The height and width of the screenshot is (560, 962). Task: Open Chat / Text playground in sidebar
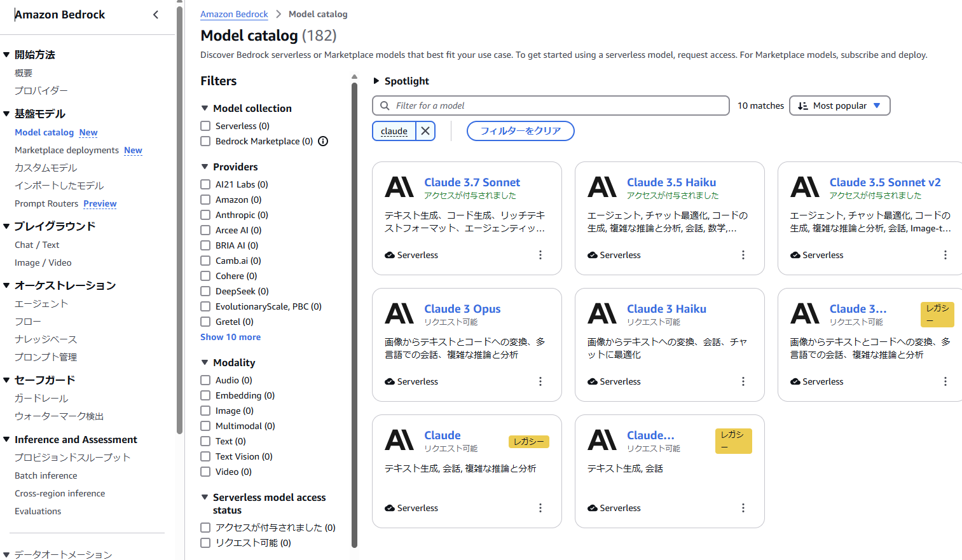37,245
